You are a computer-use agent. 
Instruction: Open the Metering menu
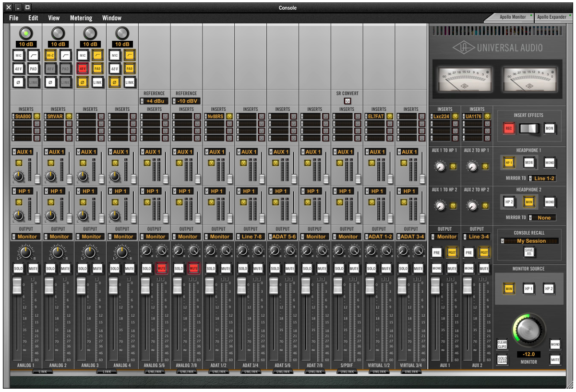click(81, 18)
